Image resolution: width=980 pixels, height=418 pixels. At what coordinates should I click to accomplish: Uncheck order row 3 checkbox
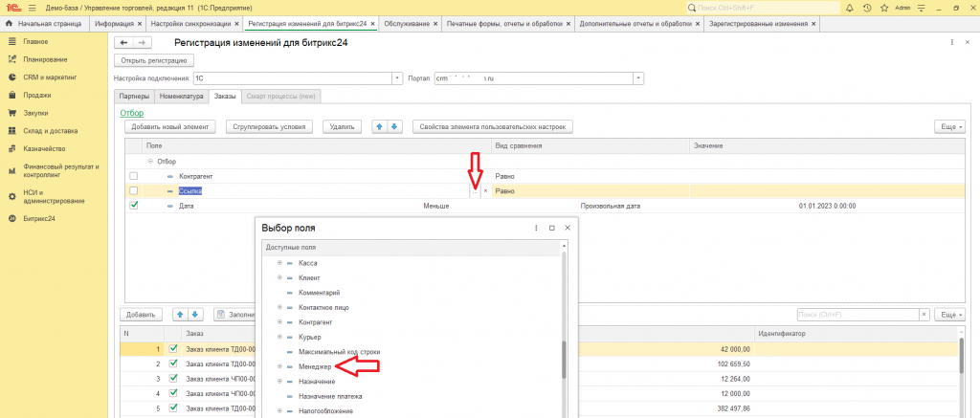pos(173,378)
